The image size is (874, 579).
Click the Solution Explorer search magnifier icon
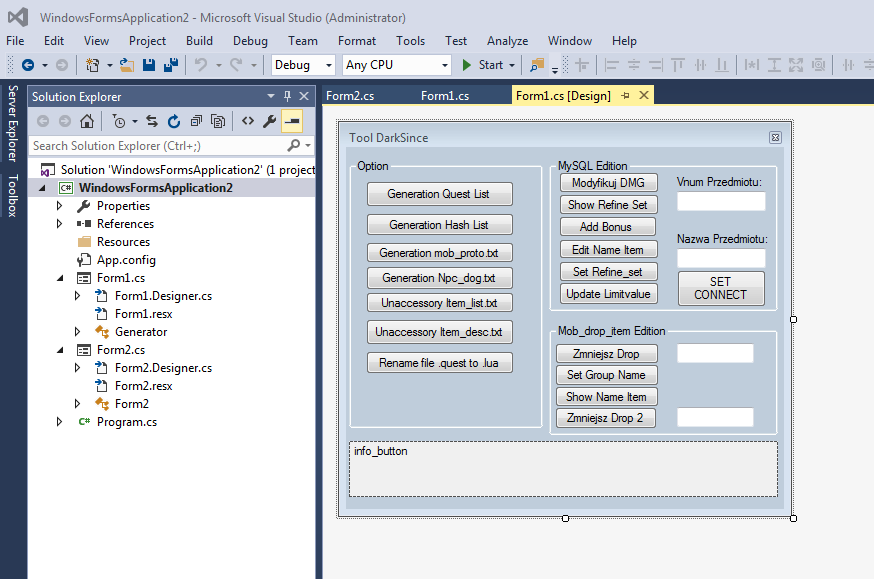[294, 145]
